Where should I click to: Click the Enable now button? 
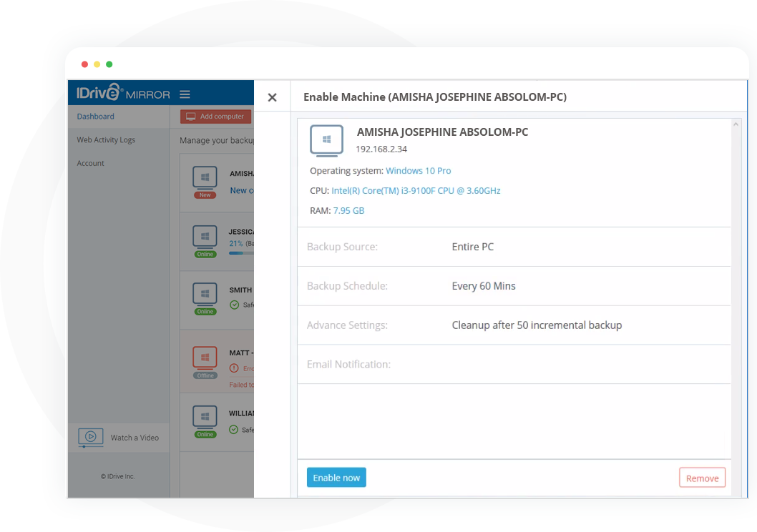(336, 477)
